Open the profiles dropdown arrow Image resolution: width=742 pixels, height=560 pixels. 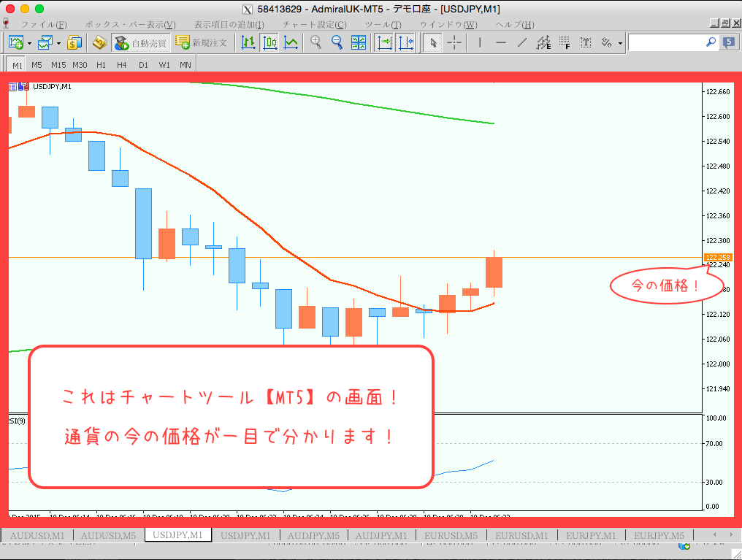pyautogui.click(x=56, y=42)
